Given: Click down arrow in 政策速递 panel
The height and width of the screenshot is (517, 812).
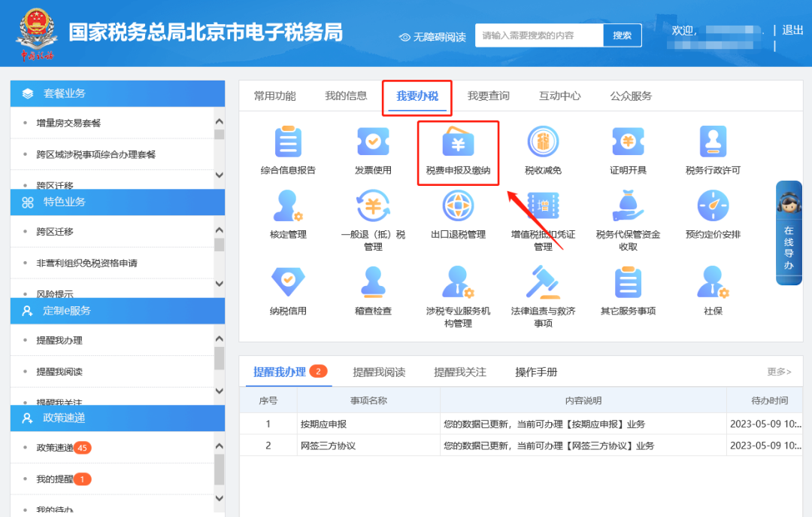Looking at the screenshot, I should tap(219, 498).
